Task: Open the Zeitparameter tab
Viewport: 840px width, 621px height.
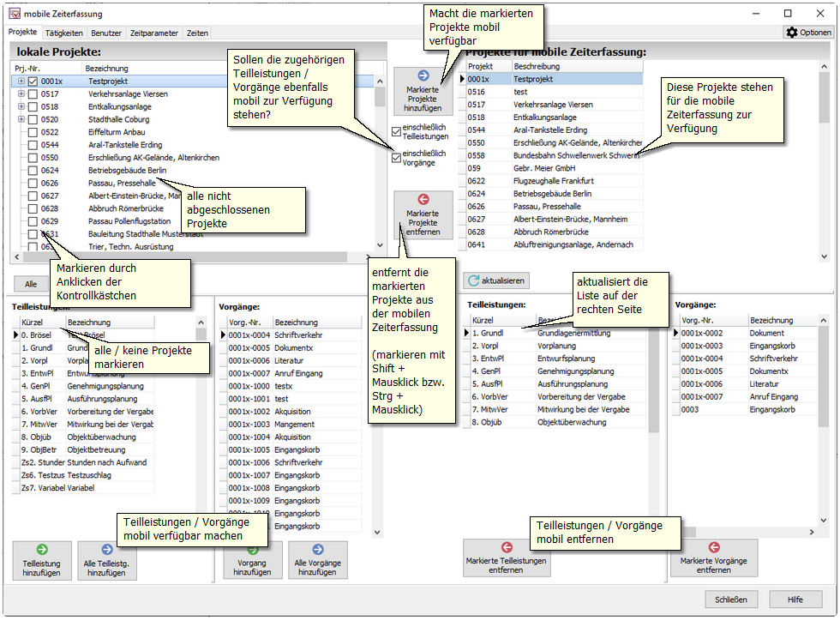Action: [154, 33]
